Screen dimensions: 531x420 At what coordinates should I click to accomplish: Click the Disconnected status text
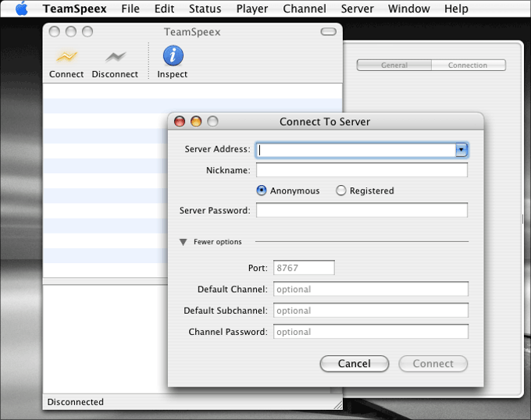click(x=76, y=402)
